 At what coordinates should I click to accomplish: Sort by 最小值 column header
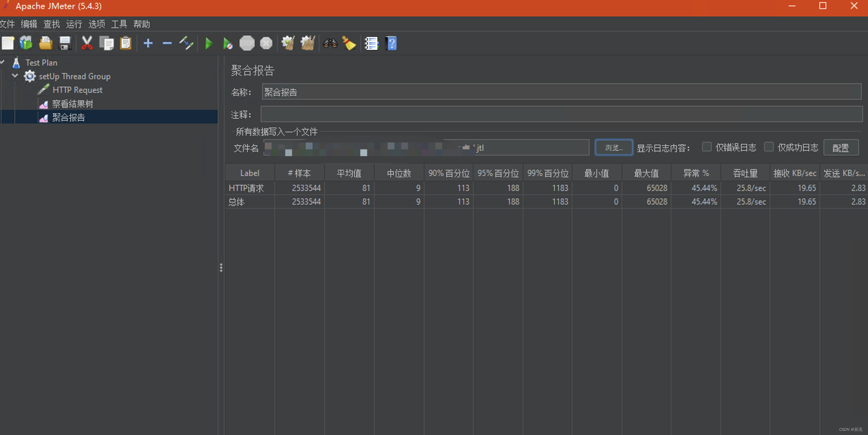597,173
